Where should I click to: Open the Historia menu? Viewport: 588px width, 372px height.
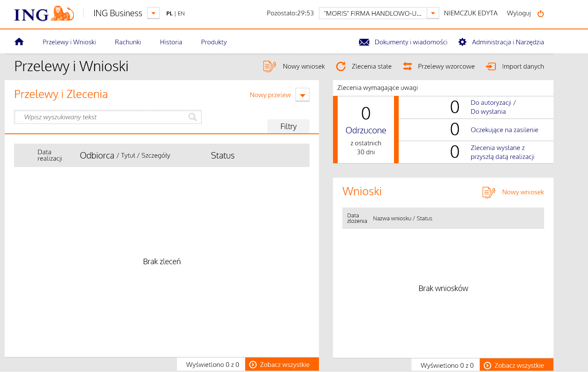click(171, 42)
